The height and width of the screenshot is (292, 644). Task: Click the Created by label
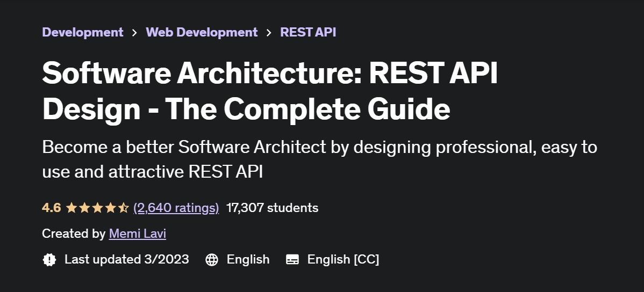point(74,234)
